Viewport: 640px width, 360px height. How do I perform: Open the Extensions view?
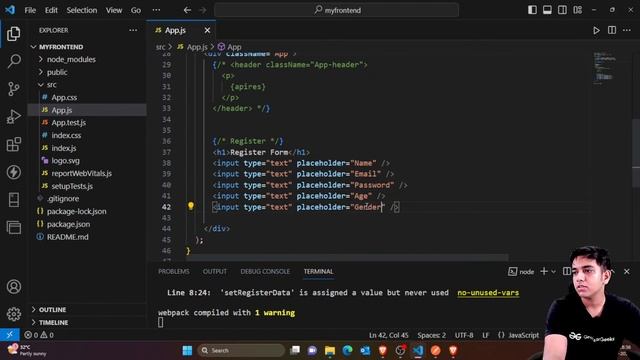tap(13, 144)
